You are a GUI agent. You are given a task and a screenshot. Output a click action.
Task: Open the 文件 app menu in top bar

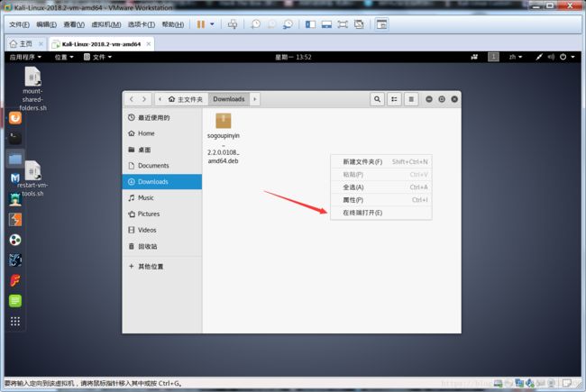coord(98,57)
